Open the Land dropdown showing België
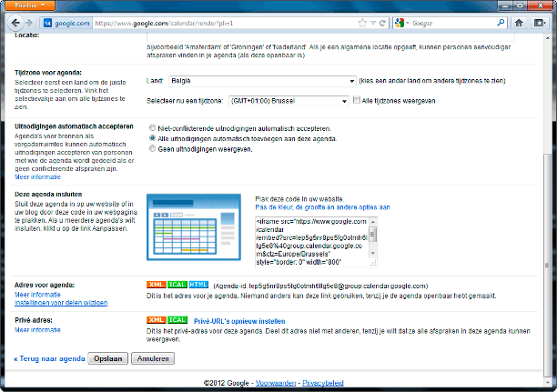 pos(262,81)
